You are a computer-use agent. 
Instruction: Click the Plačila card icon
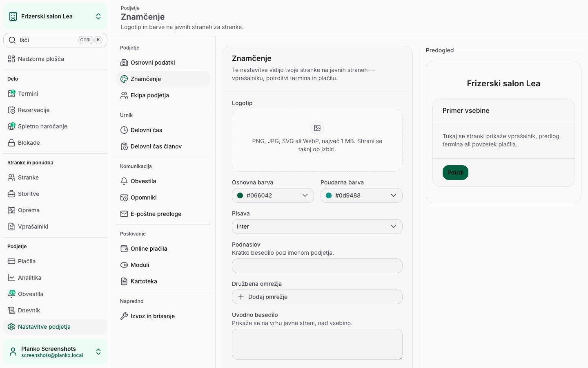click(11, 261)
